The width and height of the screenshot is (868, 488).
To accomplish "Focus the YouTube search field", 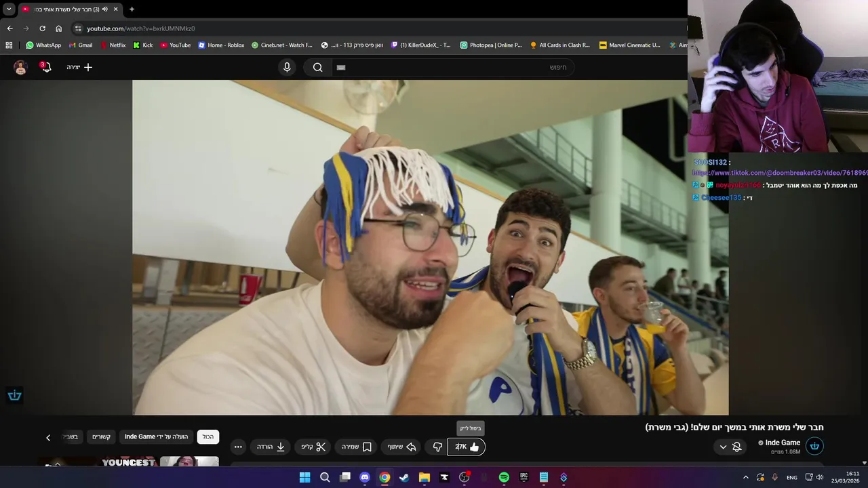I will pos(454,67).
